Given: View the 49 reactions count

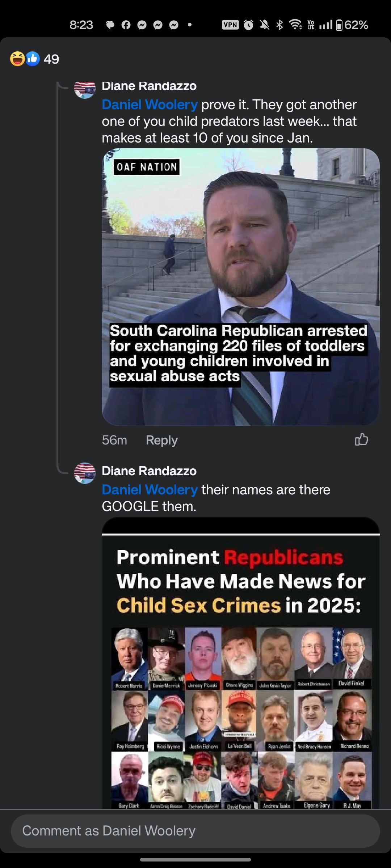Looking at the screenshot, I should tap(51, 59).
